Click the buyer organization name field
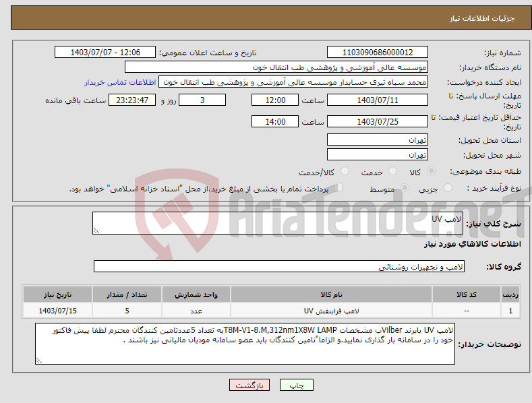 [276, 67]
